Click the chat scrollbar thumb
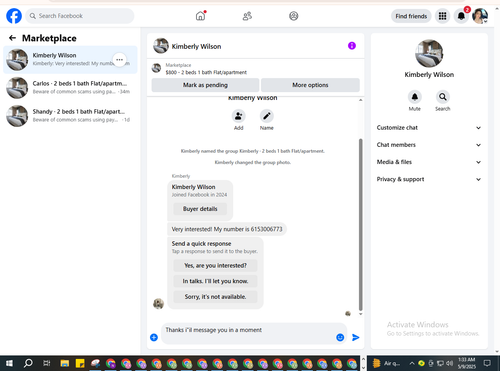The height and width of the screenshot is (371, 500). pyautogui.click(x=360, y=225)
